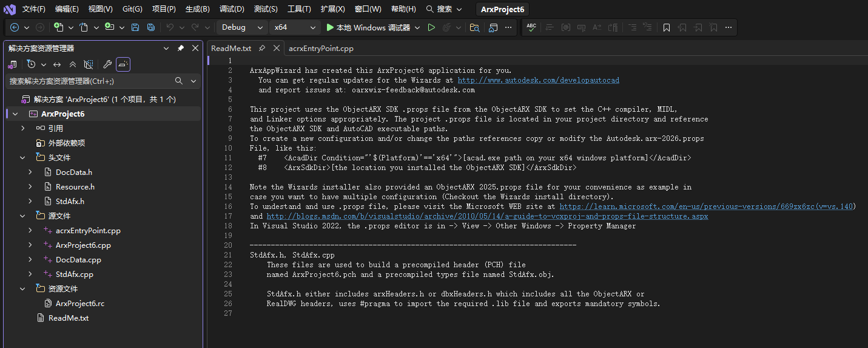Select StdAfx.cpp in the source files

pos(74,275)
